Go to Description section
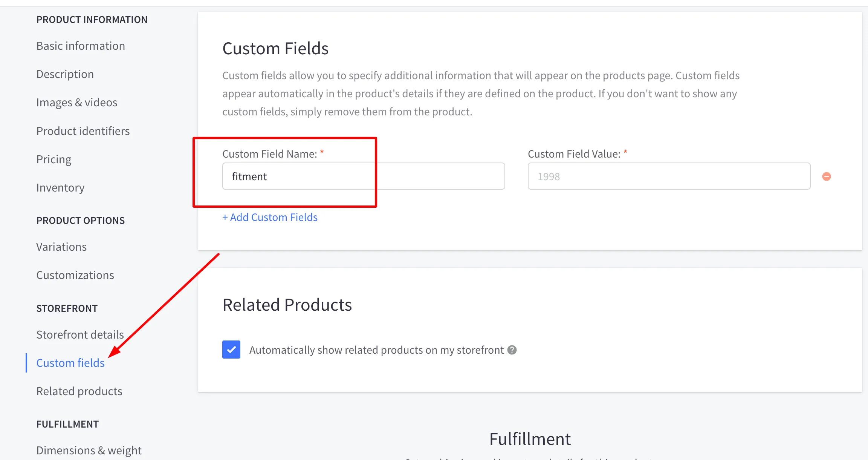 [65, 74]
